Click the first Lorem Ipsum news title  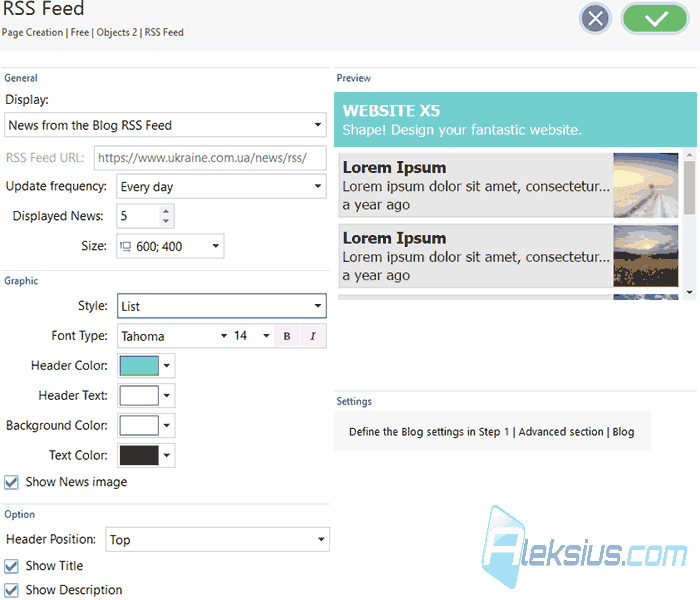coord(395,168)
